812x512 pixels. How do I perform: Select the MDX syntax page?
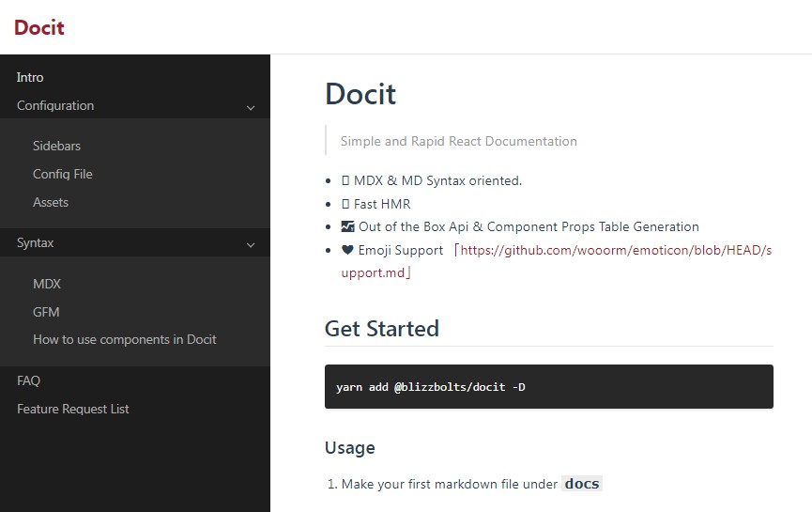(x=47, y=284)
